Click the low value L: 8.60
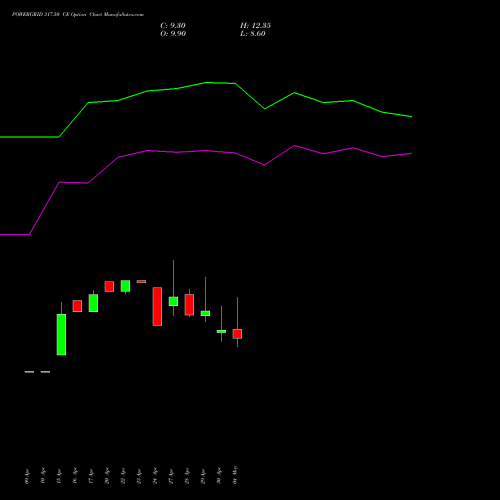Viewport: 500px width, 500px height. coord(253,34)
